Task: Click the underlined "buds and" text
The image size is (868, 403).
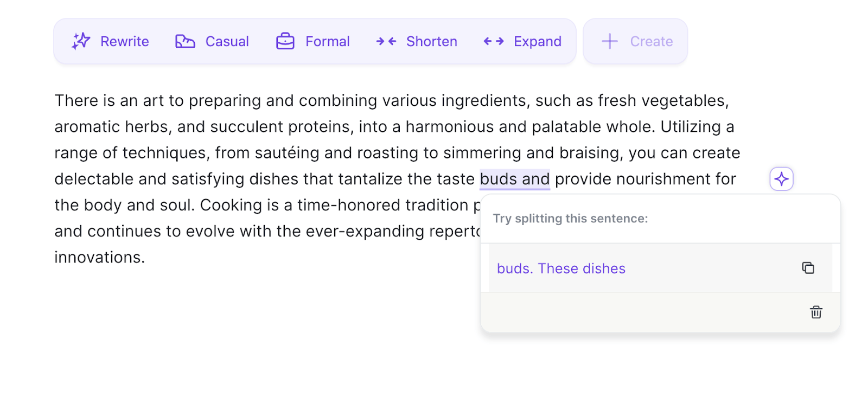Action: (x=514, y=179)
